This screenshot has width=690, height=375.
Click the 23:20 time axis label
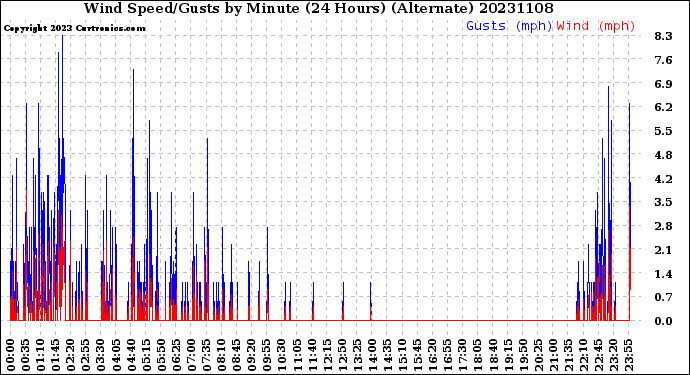click(x=613, y=355)
